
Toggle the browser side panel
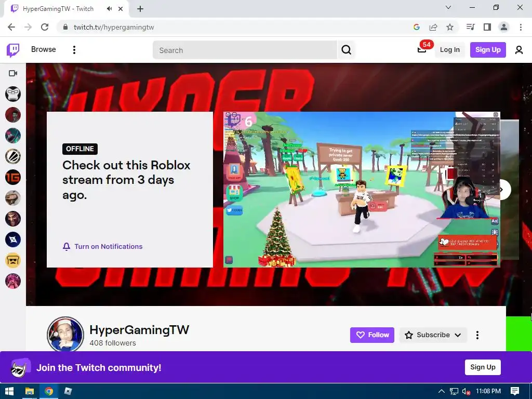[487, 27]
